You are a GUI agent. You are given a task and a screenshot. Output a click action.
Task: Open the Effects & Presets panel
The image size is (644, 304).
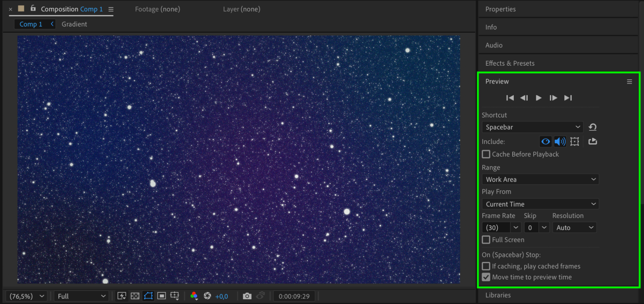[x=510, y=63]
